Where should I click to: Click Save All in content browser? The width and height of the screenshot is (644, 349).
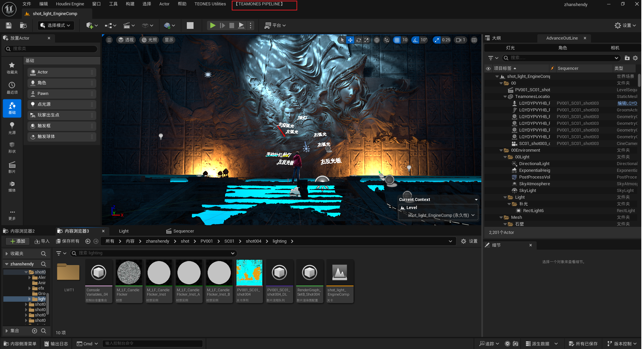coord(68,241)
